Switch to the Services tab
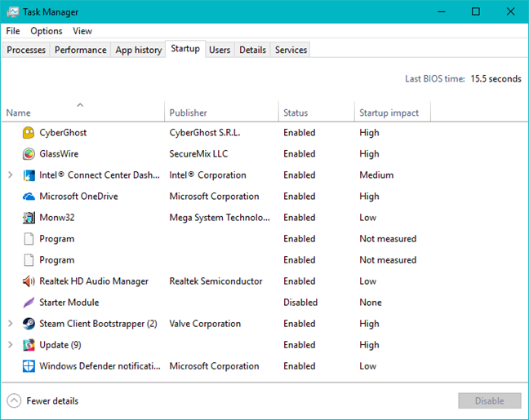The width and height of the screenshot is (529, 420). 291,50
